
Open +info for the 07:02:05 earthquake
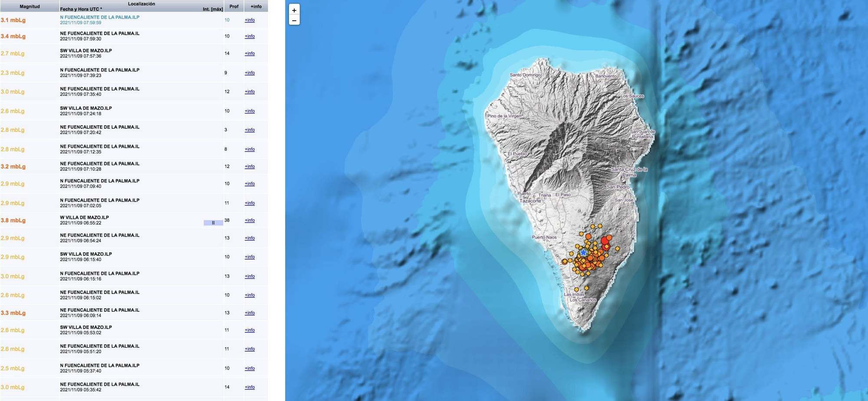pyautogui.click(x=250, y=203)
